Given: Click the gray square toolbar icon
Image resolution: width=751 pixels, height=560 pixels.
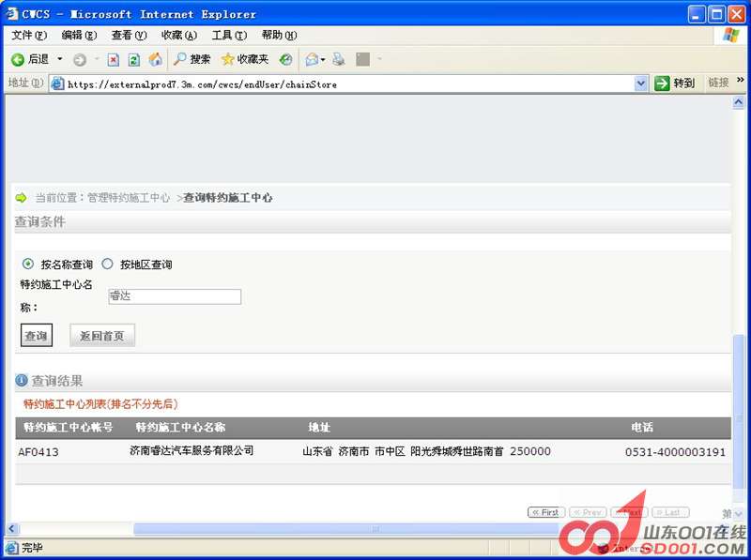Looking at the screenshot, I should [x=362, y=59].
